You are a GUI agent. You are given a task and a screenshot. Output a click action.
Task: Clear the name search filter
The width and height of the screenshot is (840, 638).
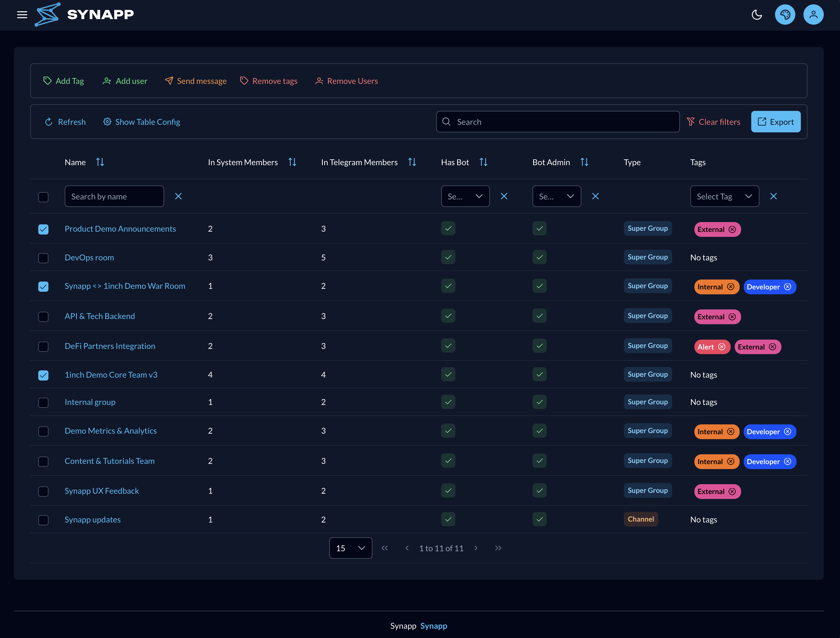tap(178, 196)
